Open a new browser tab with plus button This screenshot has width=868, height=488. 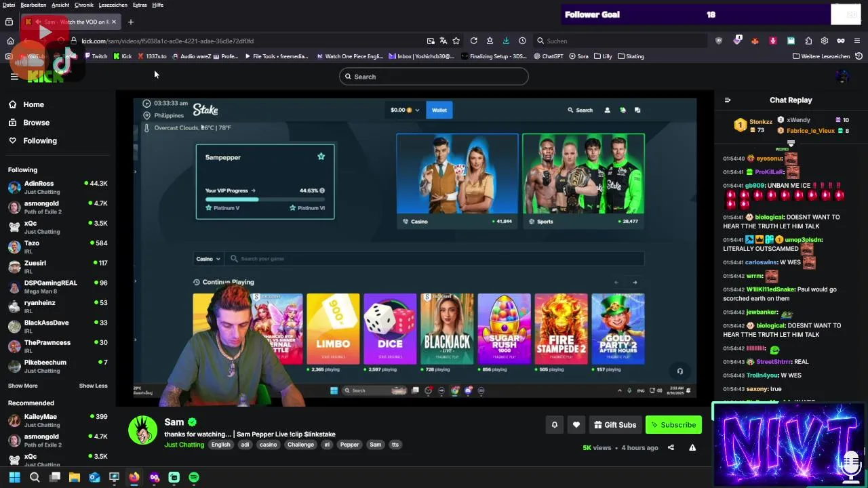[x=131, y=22]
